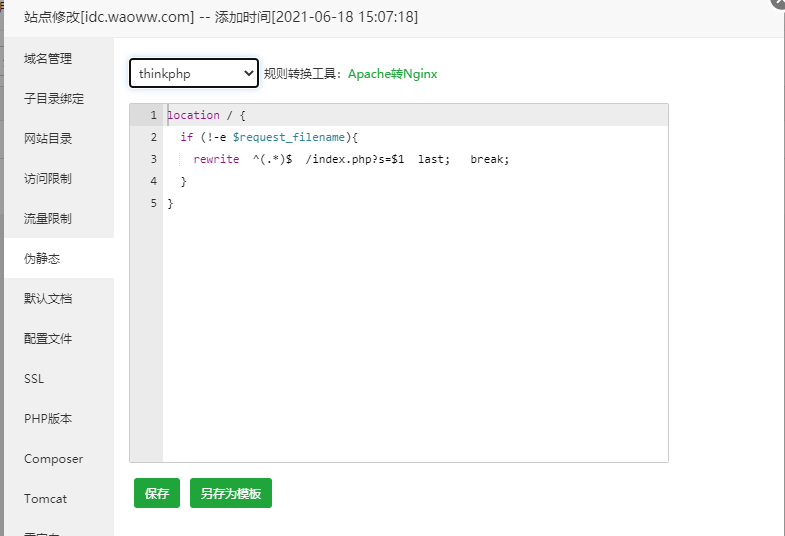The image size is (785, 536).
Task: Click the 'break;' text on line 3
Action: pyautogui.click(x=490, y=159)
